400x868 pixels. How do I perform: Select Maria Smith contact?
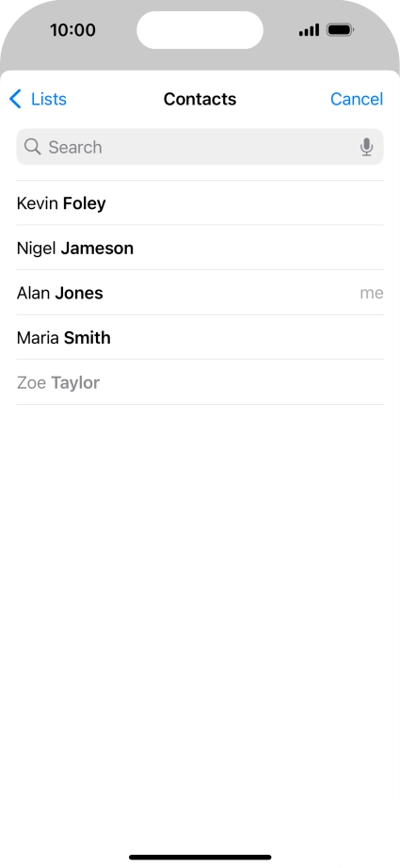[200, 338]
